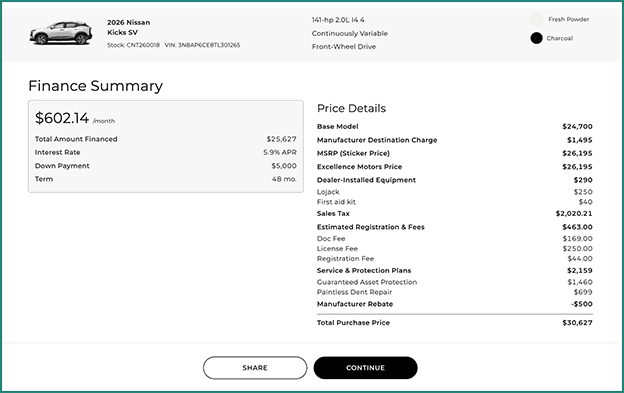Click the Base Model row label
Screen dimensions: 624x393
tap(337, 126)
